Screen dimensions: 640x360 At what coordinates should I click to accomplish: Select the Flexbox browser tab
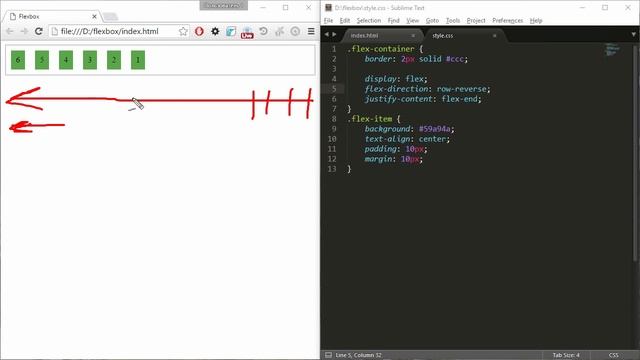pyautogui.click(x=52, y=16)
